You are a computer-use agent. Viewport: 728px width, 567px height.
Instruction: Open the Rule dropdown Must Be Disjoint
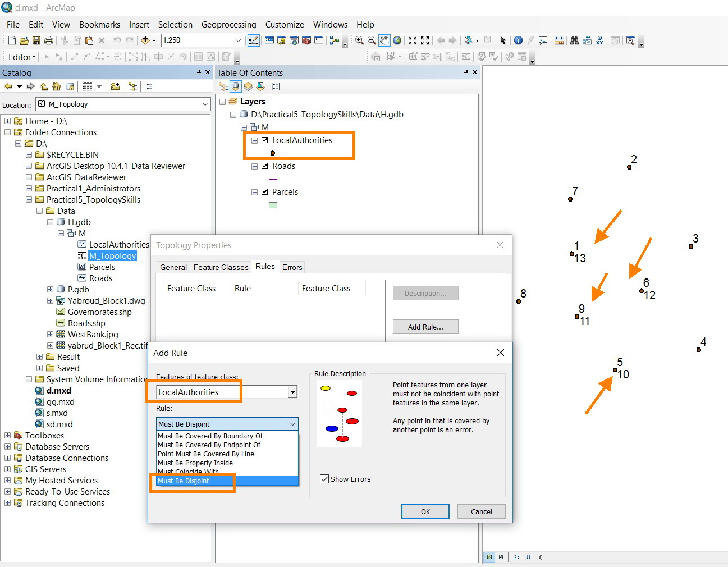click(x=292, y=424)
